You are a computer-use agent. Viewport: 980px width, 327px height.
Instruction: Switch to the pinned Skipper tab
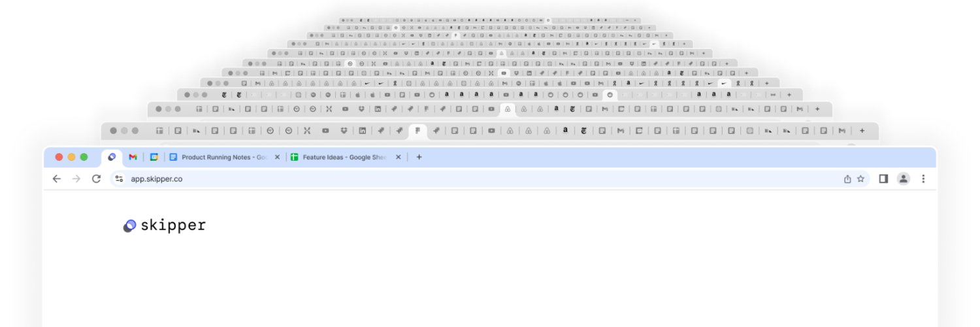click(112, 157)
